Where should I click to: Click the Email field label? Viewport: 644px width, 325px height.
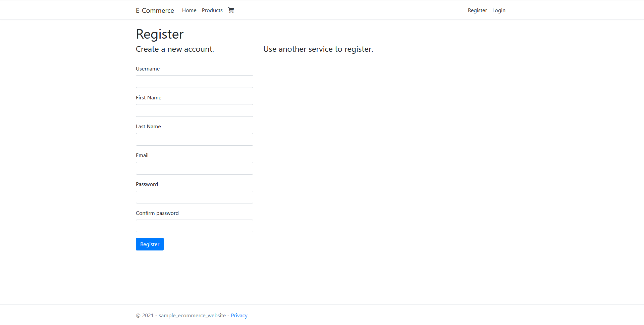click(x=142, y=155)
